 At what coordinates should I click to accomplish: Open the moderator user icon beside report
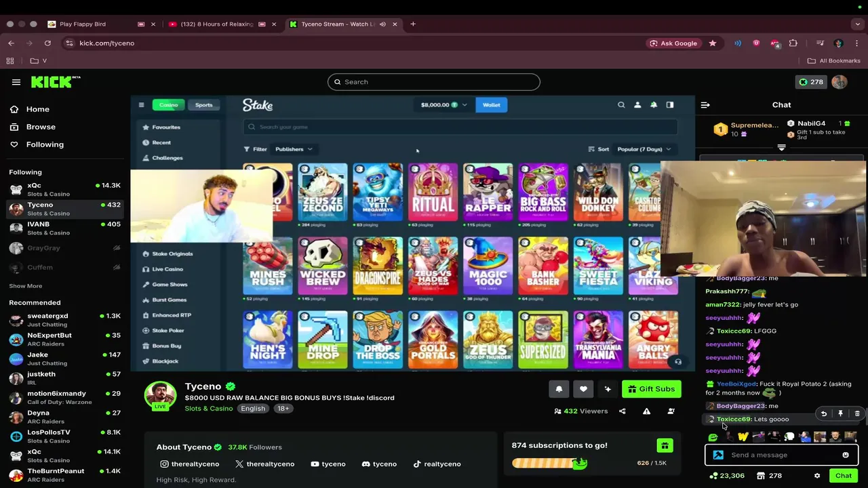click(671, 411)
